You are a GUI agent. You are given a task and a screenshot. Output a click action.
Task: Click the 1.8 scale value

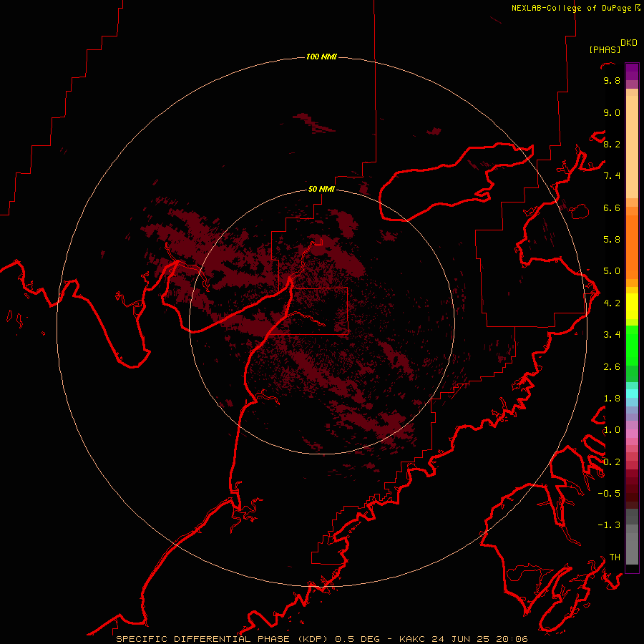pyautogui.click(x=612, y=399)
